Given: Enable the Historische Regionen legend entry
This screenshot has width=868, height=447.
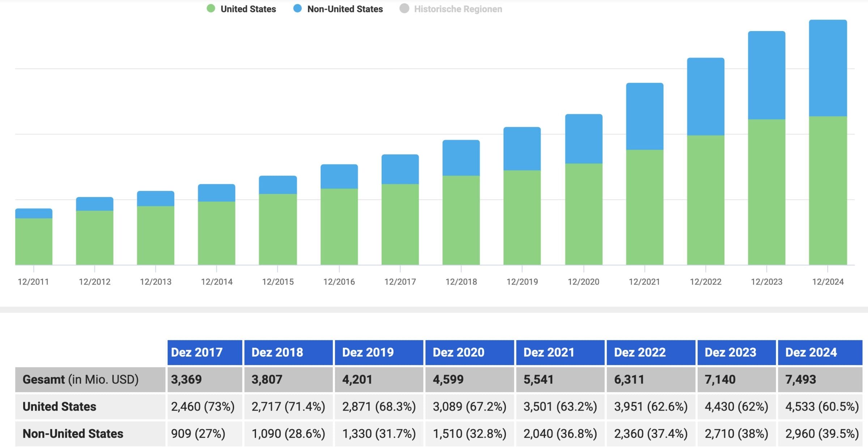Looking at the screenshot, I should (458, 9).
